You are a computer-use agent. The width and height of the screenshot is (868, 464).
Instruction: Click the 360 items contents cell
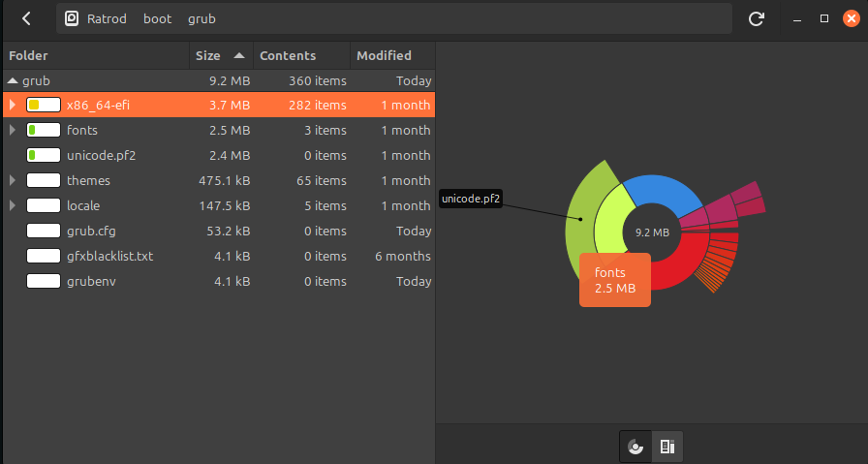(x=317, y=80)
